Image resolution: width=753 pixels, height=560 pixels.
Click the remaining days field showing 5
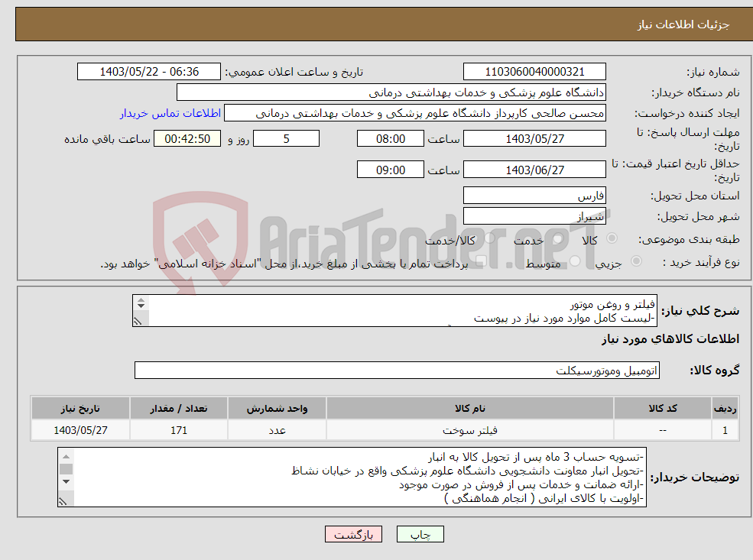(x=286, y=139)
